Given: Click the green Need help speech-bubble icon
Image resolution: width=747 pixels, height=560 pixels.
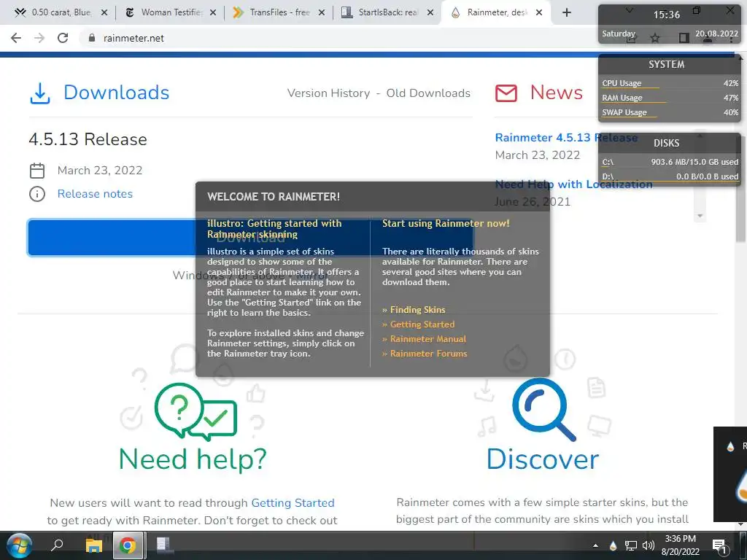Looking at the screenshot, I should tap(196, 411).
